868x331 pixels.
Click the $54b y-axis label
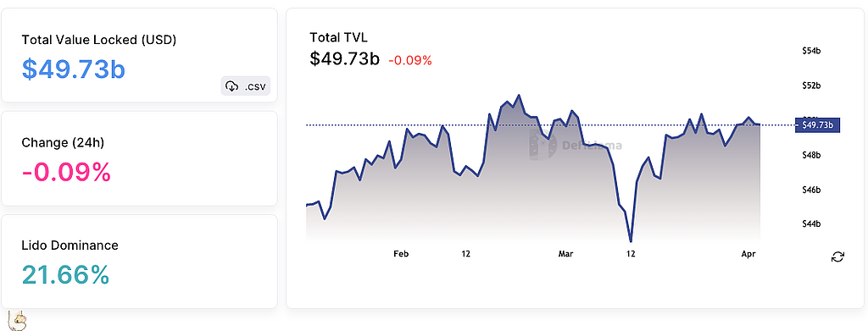811,51
